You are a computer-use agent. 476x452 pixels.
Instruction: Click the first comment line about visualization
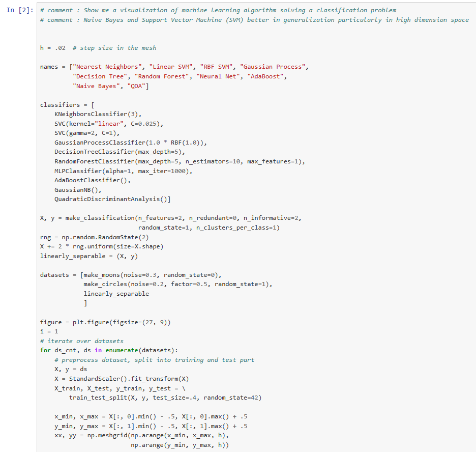pos(218,10)
